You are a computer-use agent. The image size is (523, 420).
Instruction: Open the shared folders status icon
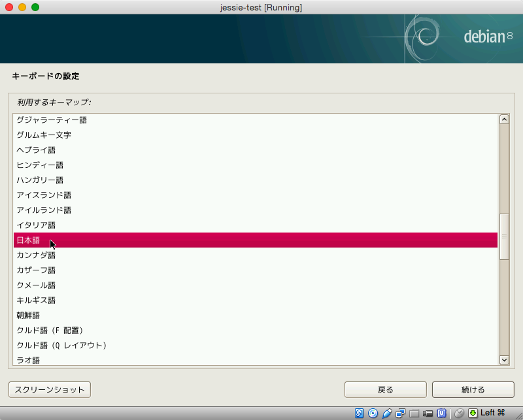point(414,413)
